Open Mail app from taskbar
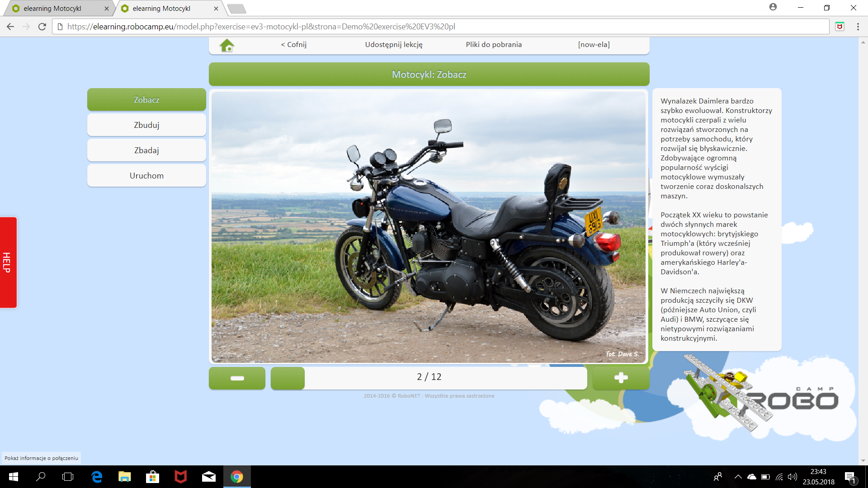This screenshot has height=488, width=868. tap(208, 477)
